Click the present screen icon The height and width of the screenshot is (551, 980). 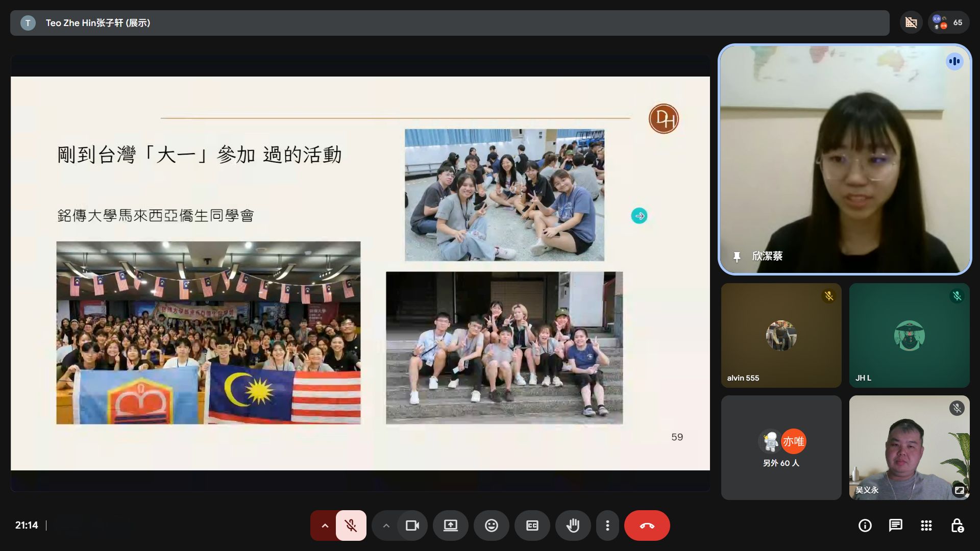pos(450,525)
